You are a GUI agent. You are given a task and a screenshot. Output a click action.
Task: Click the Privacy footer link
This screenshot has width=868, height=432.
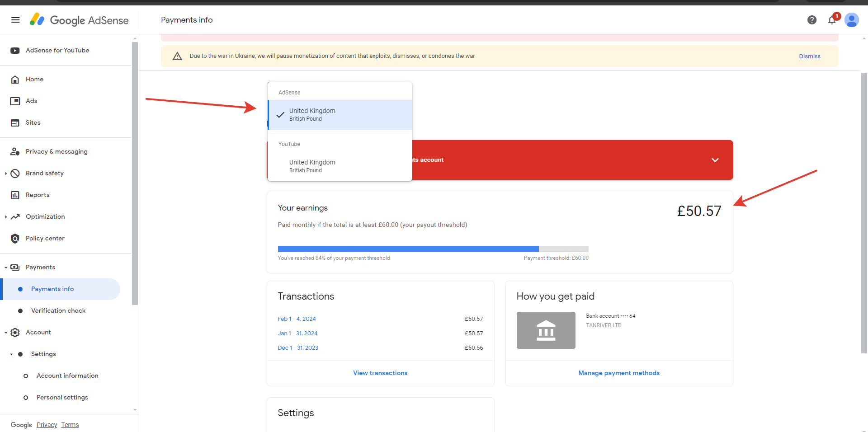pyautogui.click(x=47, y=425)
